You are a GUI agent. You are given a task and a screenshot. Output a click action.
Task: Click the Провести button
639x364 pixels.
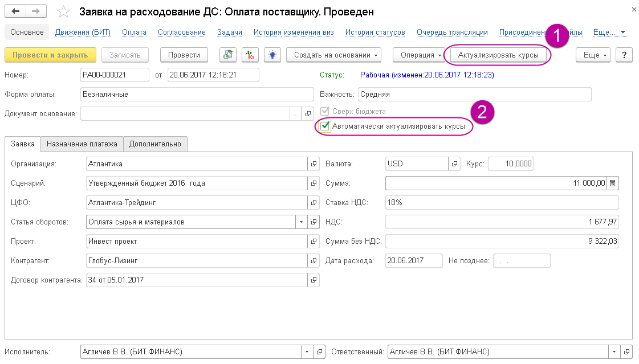pos(184,55)
